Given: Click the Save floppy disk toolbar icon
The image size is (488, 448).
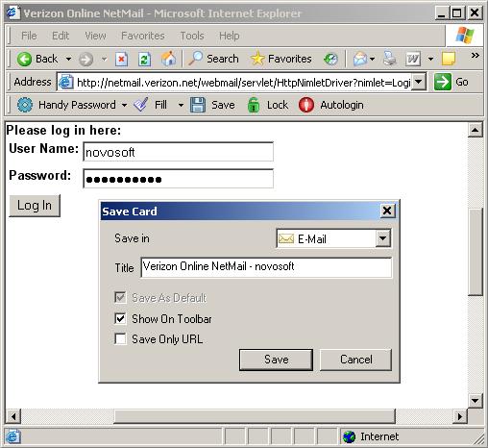Looking at the screenshot, I should click(x=198, y=105).
